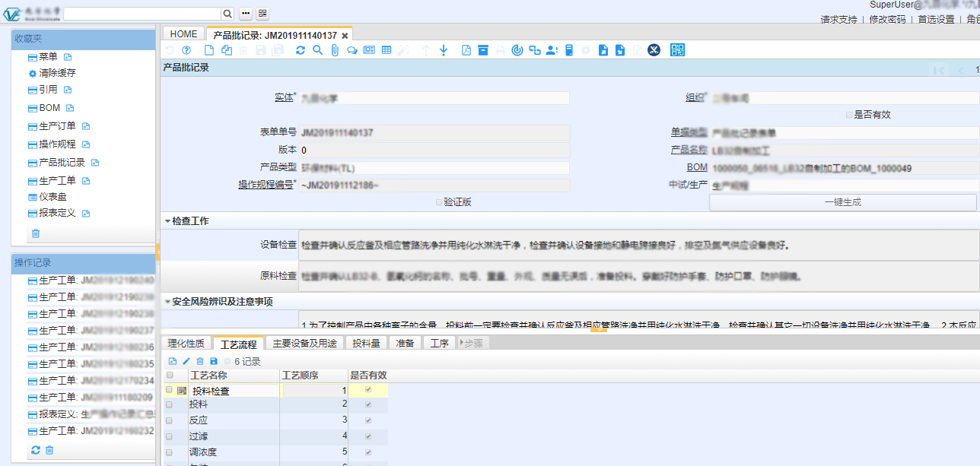The height and width of the screenshot is (466, 980).
Task: Click the magnifier icon beside top search box
Action: click(x=228, y=14)
